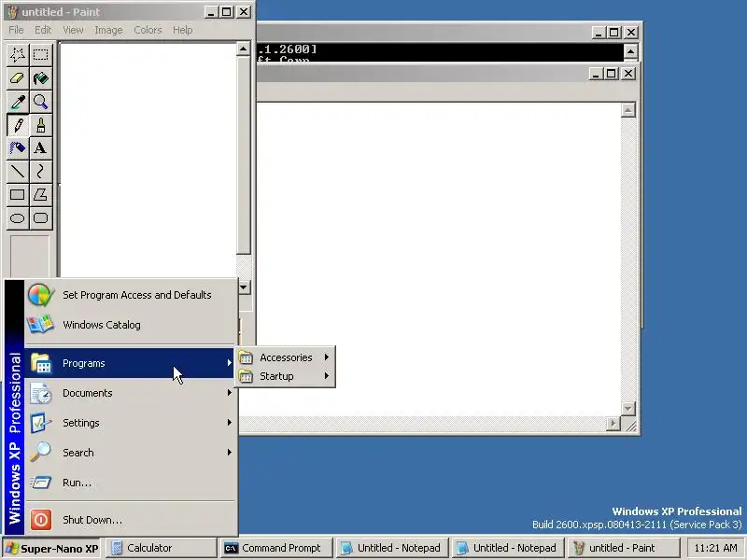The width and height of the screenshot is (747, 560).
Task: Open the Colors menu in Paint
Action: coord(148,30)
